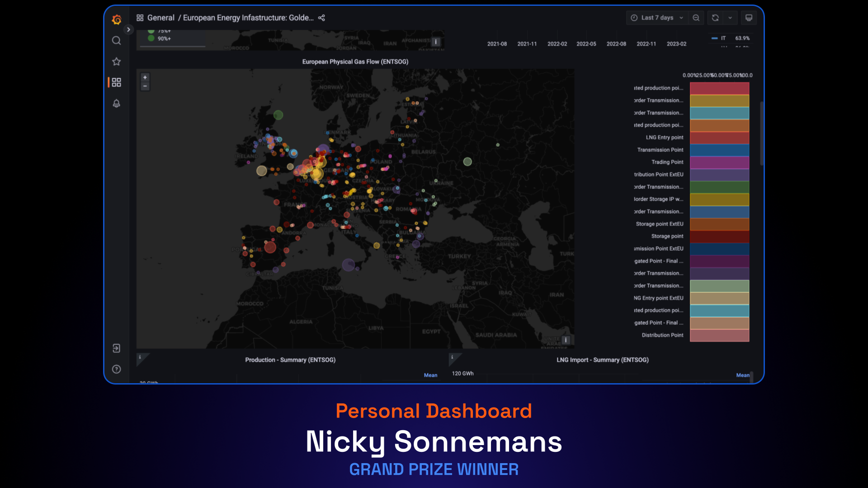Open Starred dashboards via star icon
Viewport: 868px width, 488px height.
tap(116, 61)
